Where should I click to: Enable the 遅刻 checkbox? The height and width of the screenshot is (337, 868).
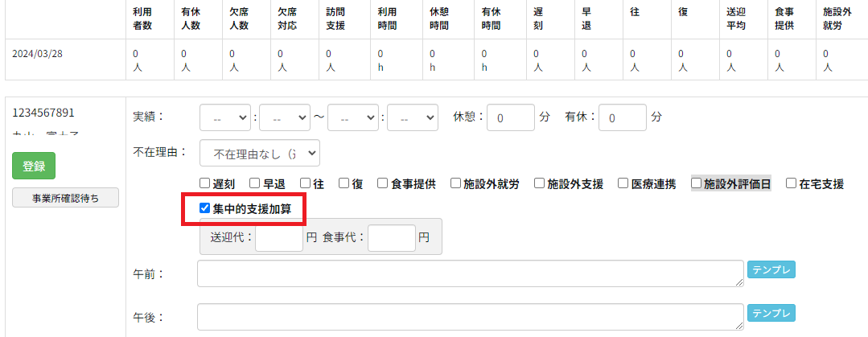tap(205, 183)
